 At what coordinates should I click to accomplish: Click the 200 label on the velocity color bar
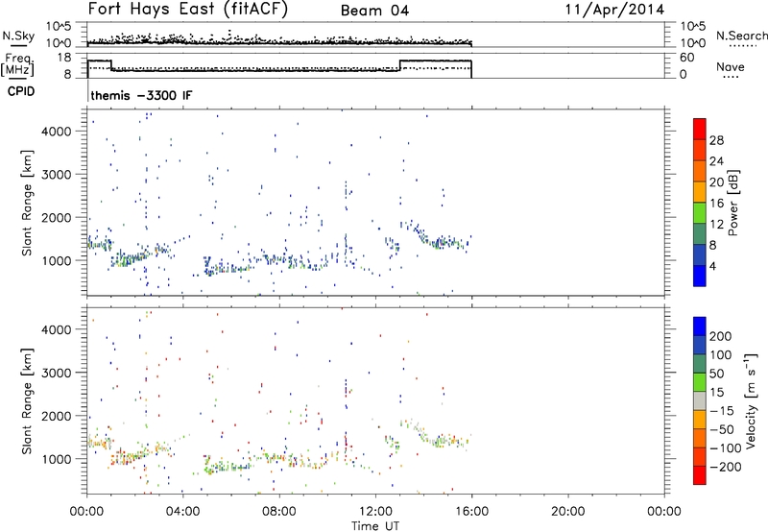coord(721,336)
